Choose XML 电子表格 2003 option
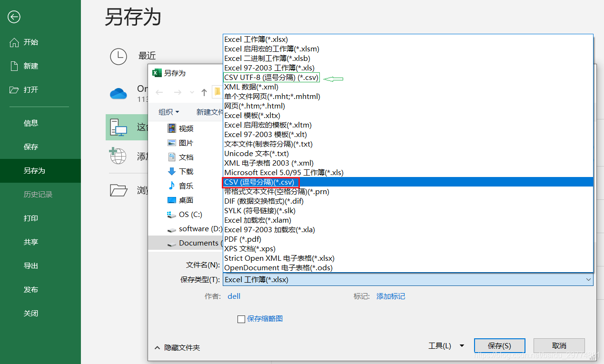The image size is (604, 364). (408, 163)
